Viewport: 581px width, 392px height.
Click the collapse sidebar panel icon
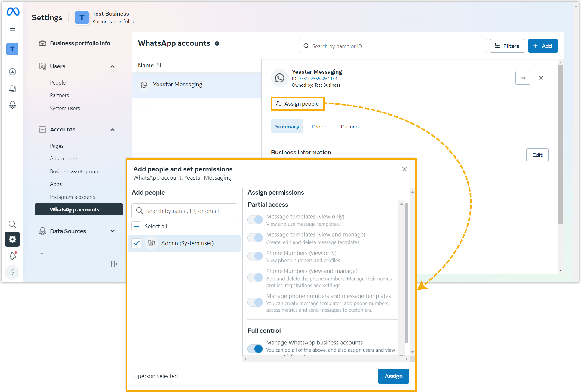(115, 264)
